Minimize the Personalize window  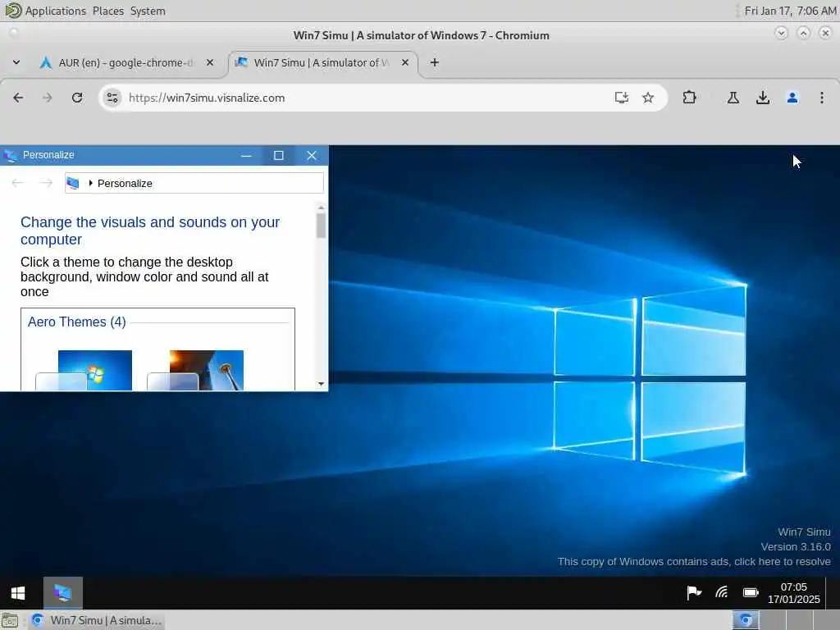[246, 155]
